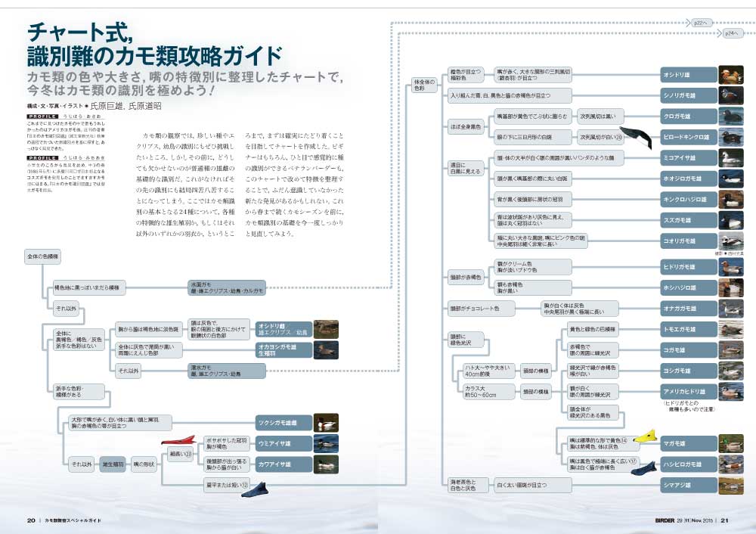The image size is (756, 534).
Task: Select the 黄色と緑色の巴模様 box
Action: (592, 329)
